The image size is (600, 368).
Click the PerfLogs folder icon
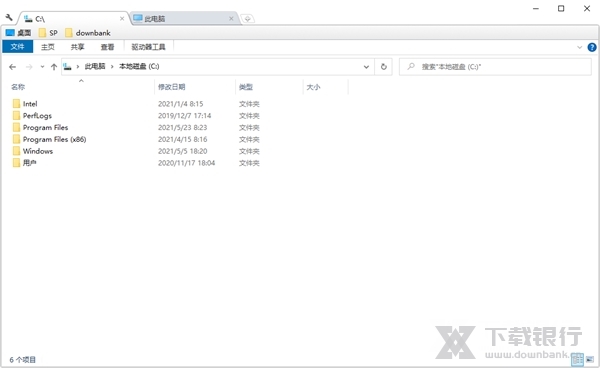pos(16,116)
